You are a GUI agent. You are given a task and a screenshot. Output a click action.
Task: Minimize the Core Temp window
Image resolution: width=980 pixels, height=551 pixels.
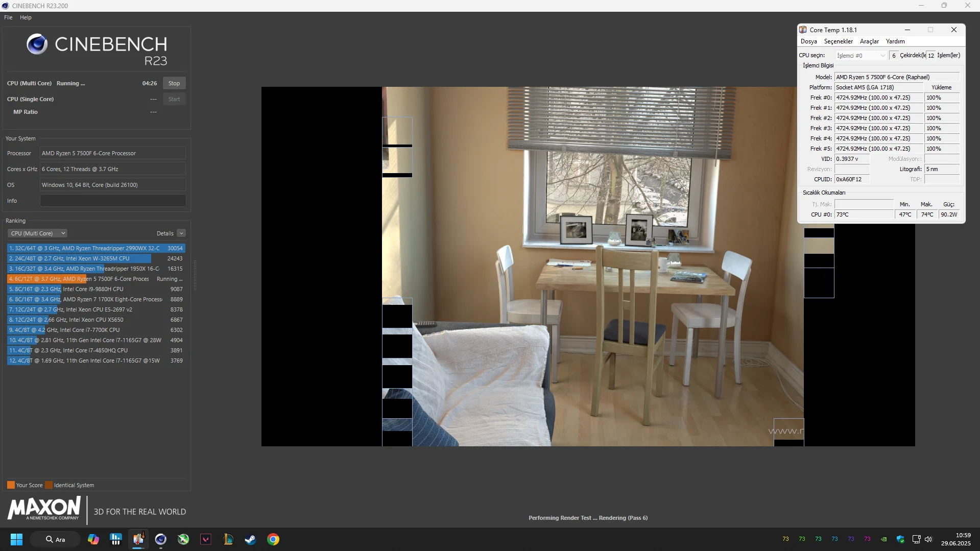907,30
